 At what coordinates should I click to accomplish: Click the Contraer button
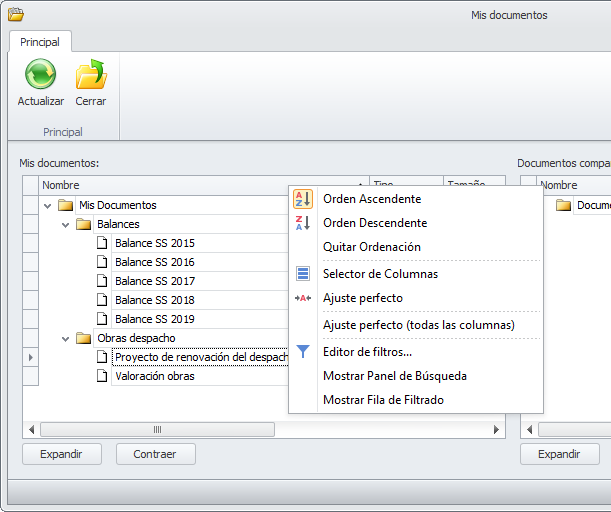155,454
